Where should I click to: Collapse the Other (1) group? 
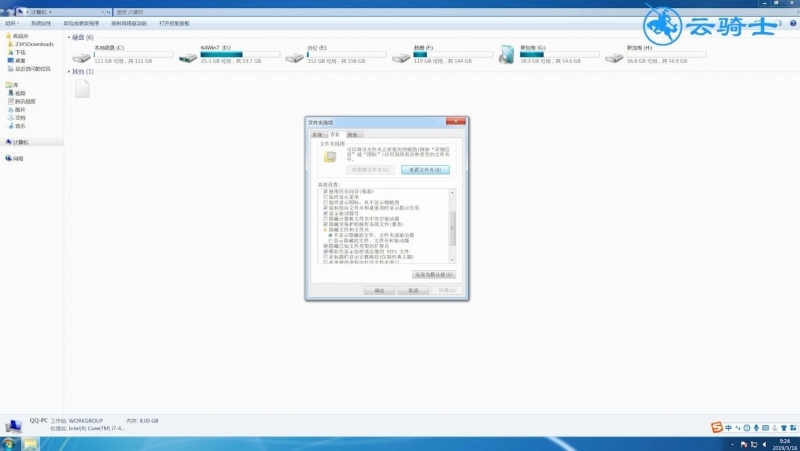click(x=69, y=71)
